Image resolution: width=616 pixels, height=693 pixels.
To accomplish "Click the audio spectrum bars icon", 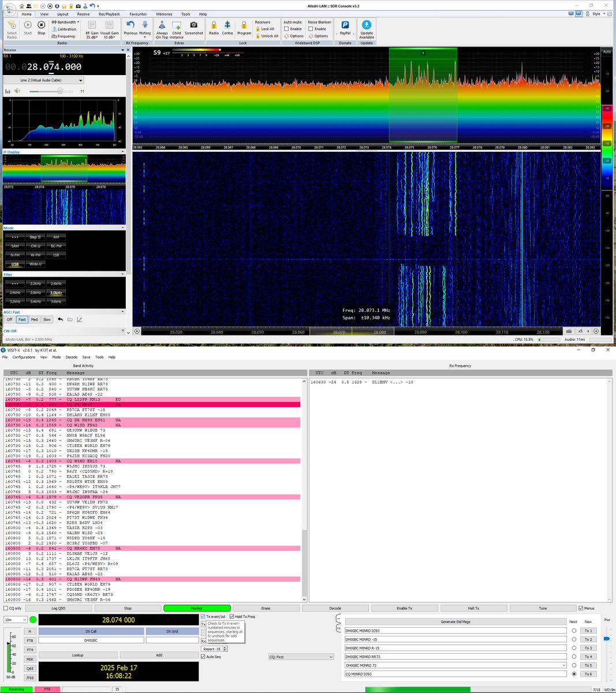I will [9, 91].
